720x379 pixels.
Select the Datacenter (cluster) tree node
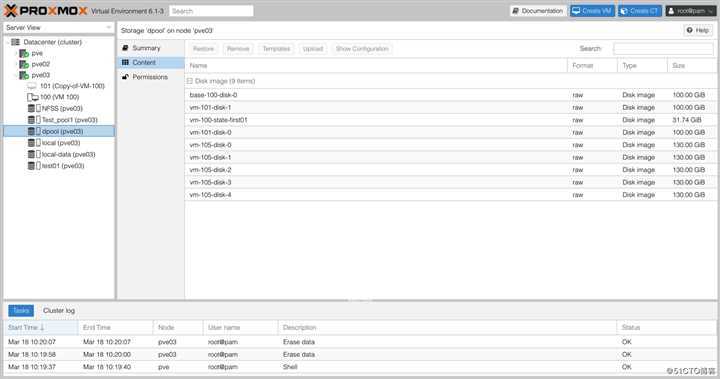coord(52,42)
